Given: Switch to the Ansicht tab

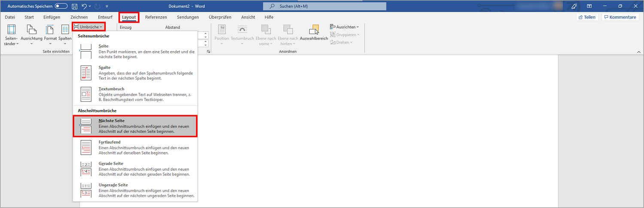Looking at the screenshot, I should click(248, 17).
